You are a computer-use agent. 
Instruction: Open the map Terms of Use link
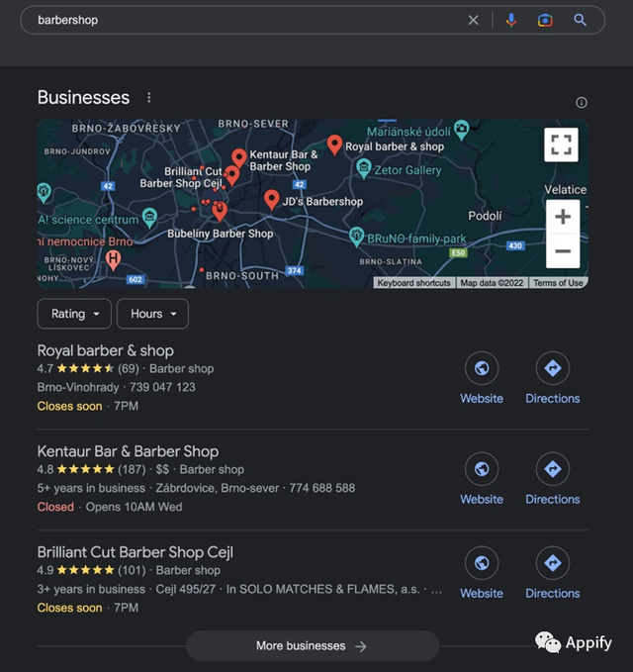558,283
